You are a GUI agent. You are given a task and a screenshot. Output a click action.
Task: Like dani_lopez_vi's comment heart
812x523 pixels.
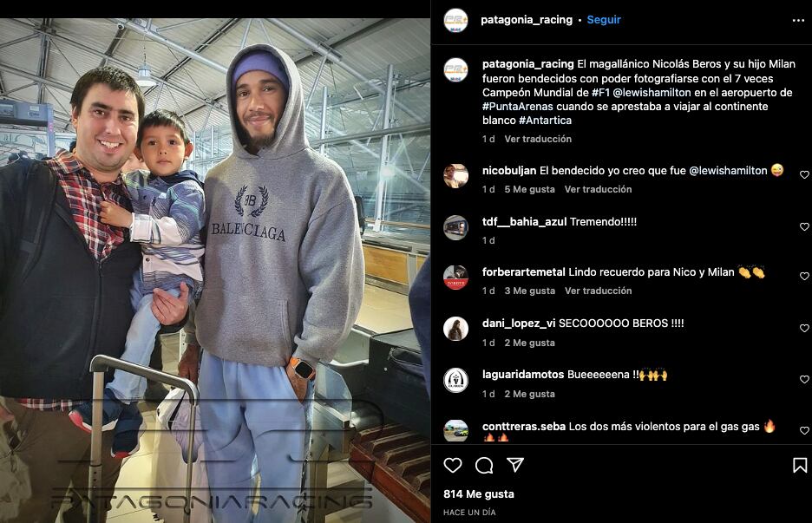click(x=804, y=328)
